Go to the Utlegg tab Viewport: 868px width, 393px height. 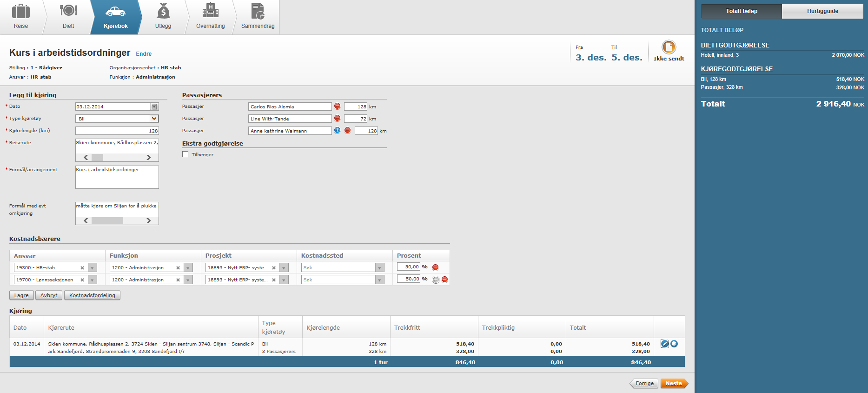[x=163, y=17]
